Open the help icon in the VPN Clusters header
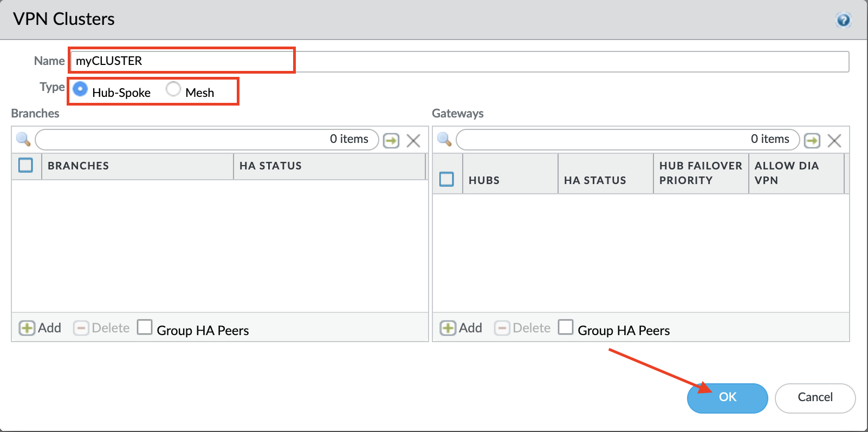 point(843,20)
